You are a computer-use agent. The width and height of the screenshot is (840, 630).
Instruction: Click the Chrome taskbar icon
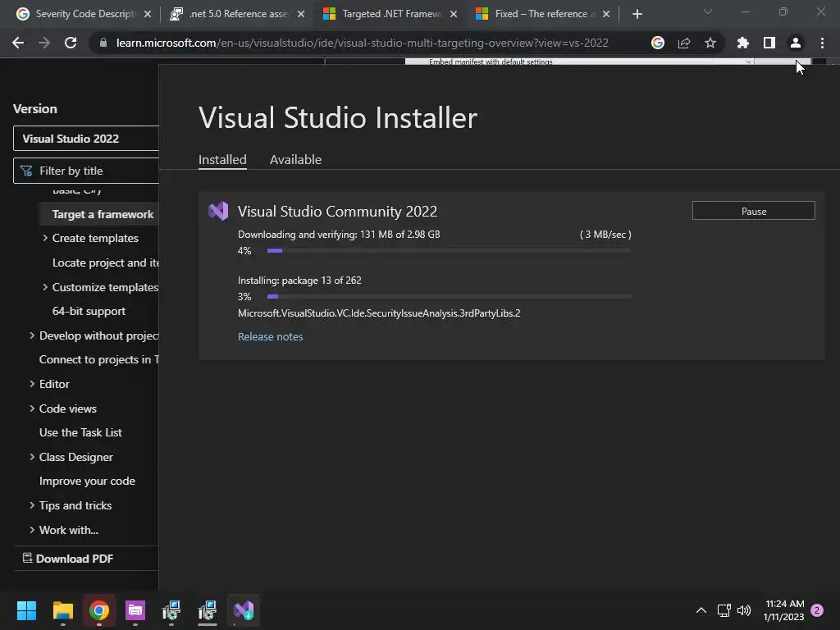click(99, 610)
